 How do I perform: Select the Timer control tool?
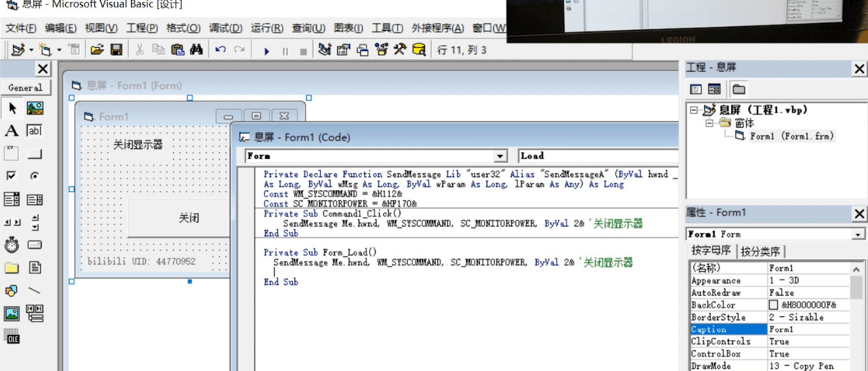[12, 245]
